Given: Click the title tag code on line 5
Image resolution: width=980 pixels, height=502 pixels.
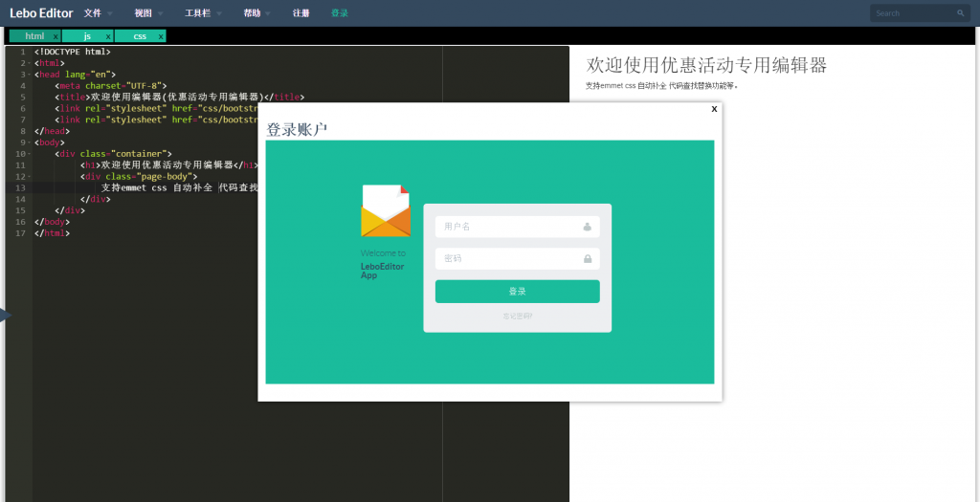Looking at the screenshot, I should [x=179, y=97].
